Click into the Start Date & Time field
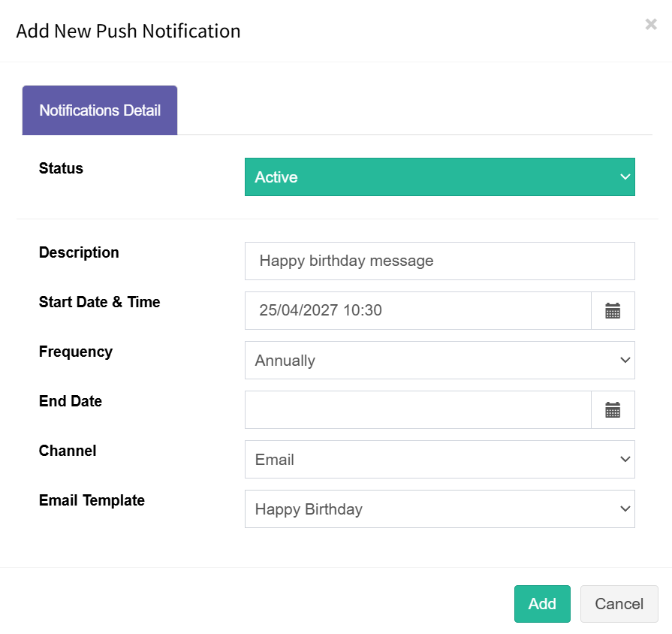Screen dimensions: 672x634 pyautogui.click(x=418, y=311)
